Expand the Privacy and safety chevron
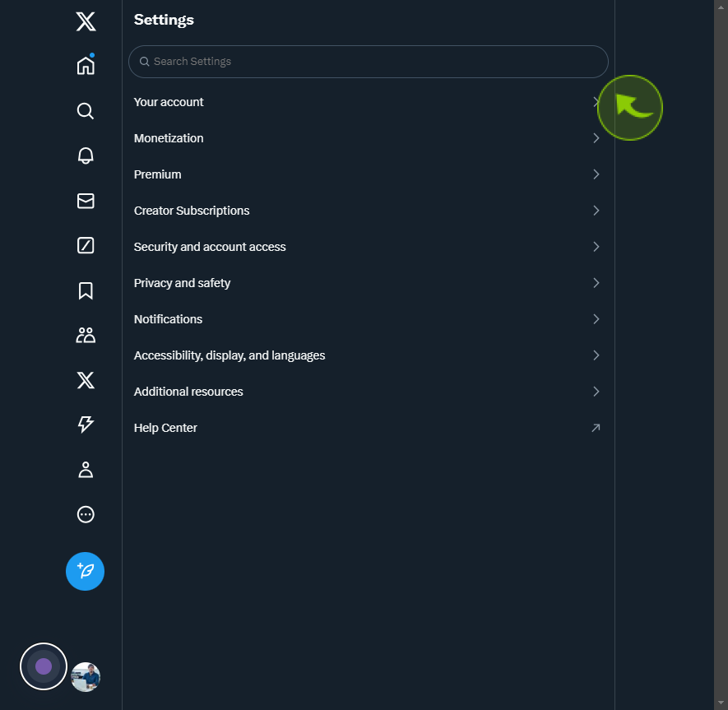728x710 pixels. point(596,283)
